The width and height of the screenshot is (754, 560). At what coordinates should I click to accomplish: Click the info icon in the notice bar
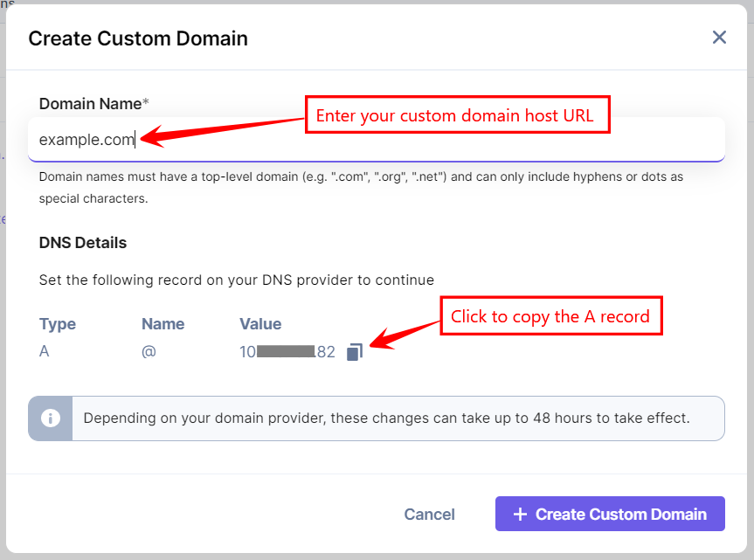tap(50, 418)
